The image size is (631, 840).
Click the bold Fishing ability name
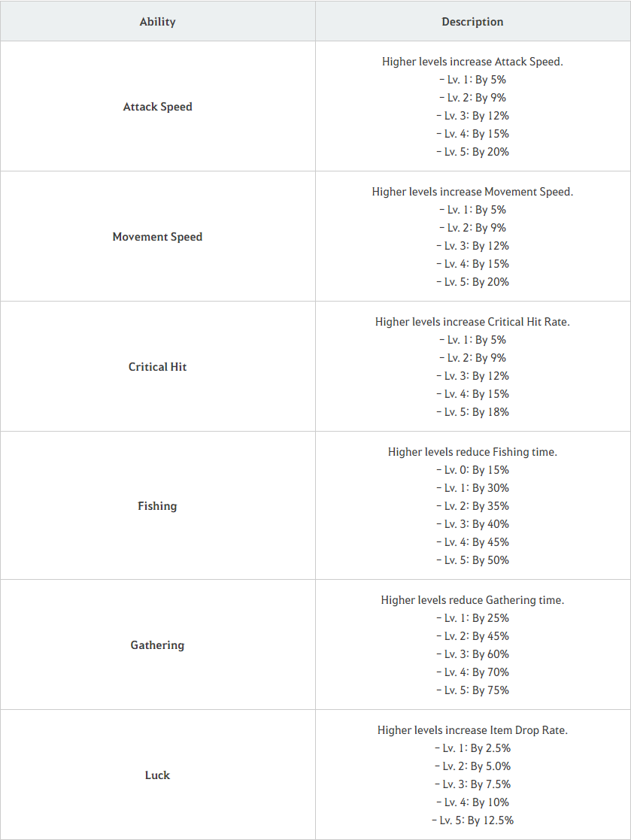point(157,506)
